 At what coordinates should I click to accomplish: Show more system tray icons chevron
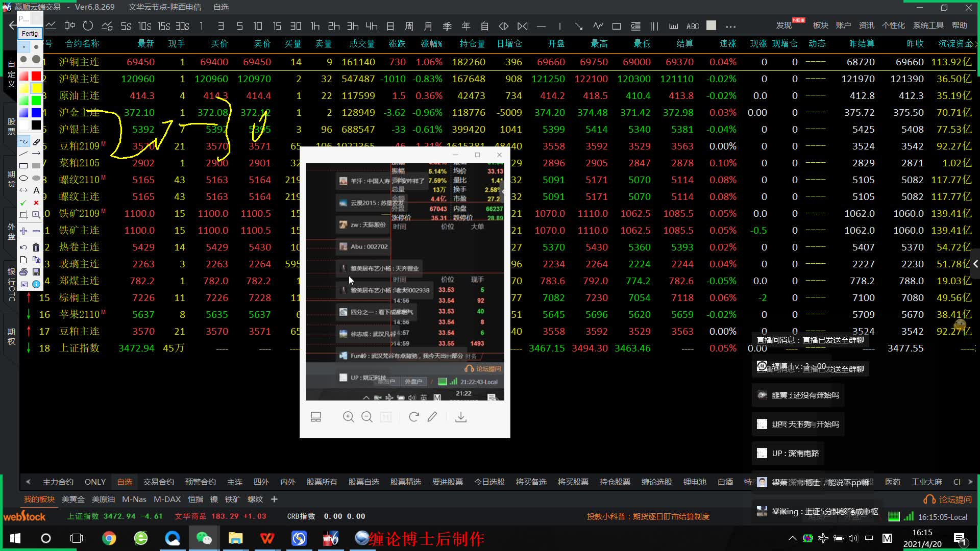point(792,538)
